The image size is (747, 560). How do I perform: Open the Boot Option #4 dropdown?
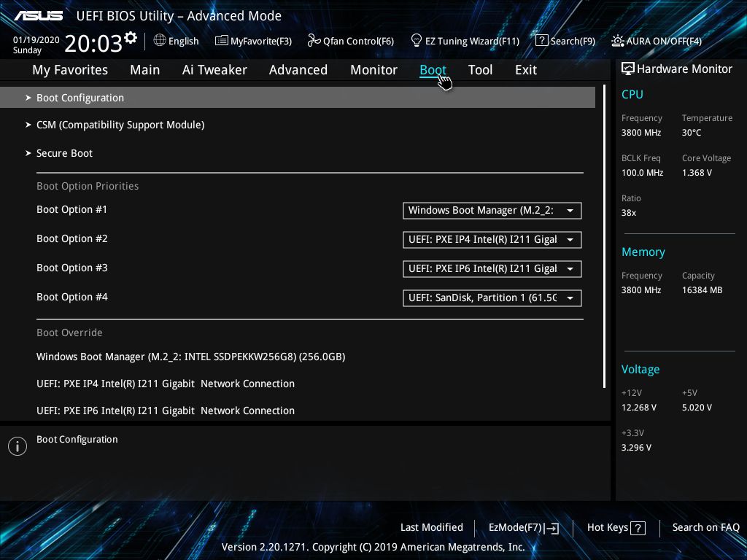[x=492, y=298]
